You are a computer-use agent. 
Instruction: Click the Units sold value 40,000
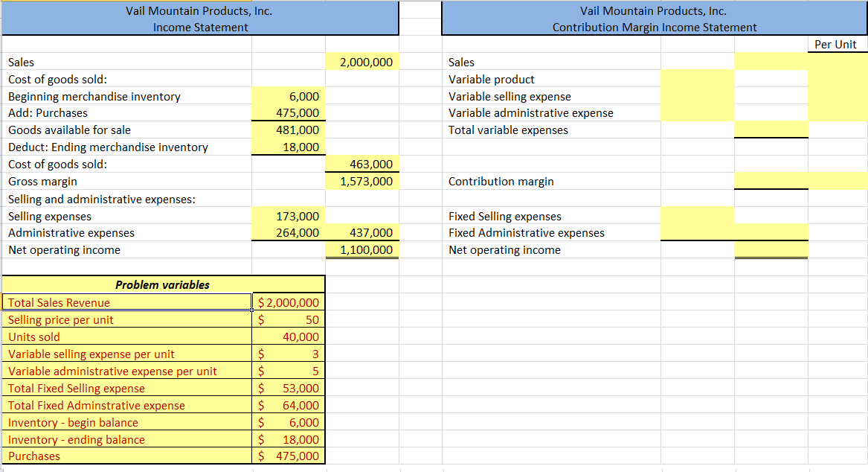coord(289,337)
